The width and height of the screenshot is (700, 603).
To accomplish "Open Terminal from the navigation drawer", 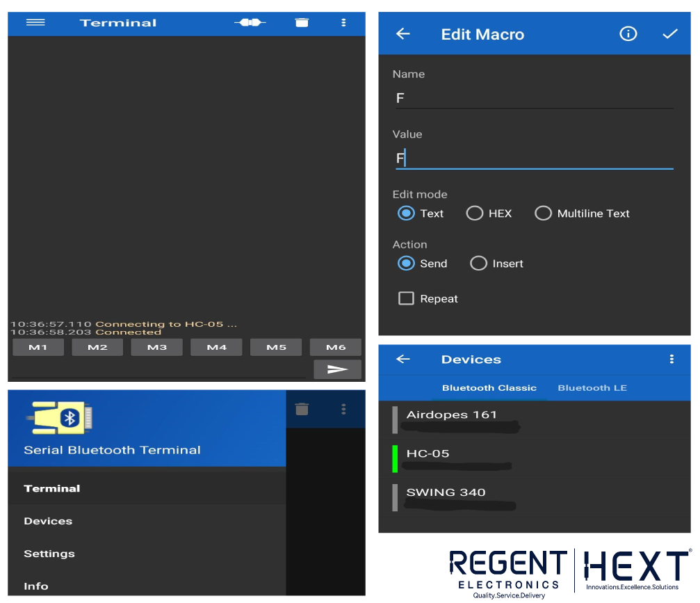I will click(x=147, y=488).
